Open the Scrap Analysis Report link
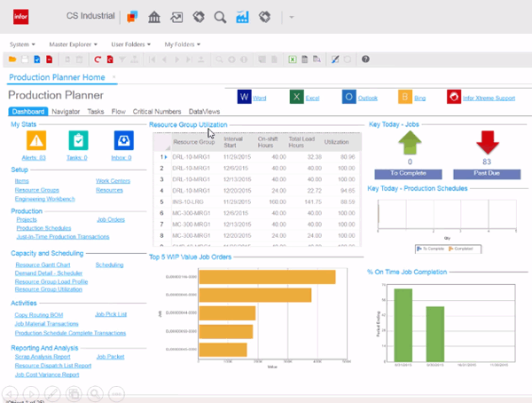This screenshot has width=532, height=403. 43,357
